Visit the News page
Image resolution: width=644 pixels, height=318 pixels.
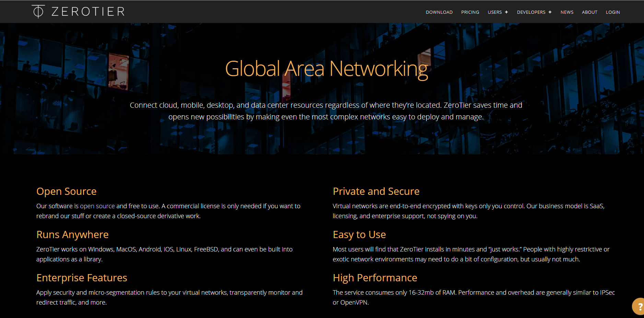pyautogui.click(x=567, y=12)
